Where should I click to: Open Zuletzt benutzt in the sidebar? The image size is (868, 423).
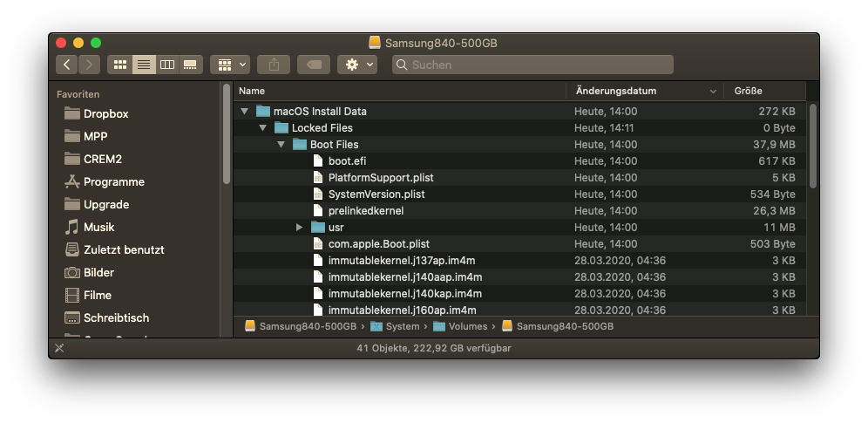[x=114, y=250]
